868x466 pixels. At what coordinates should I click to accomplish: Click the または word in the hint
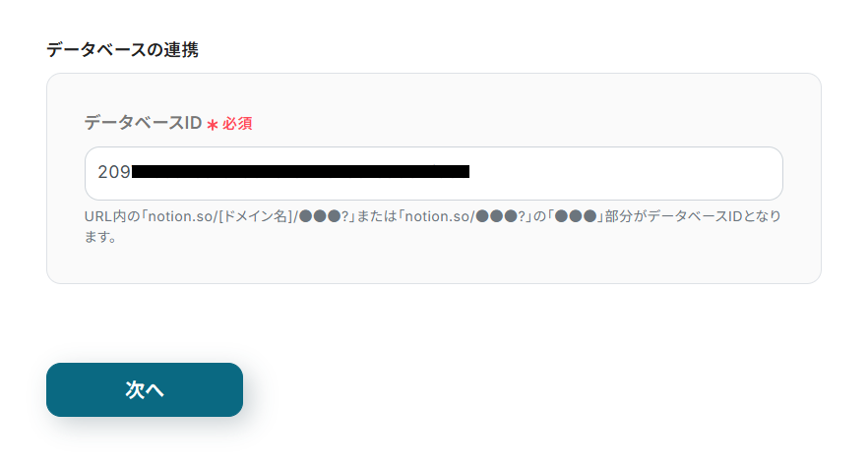coord(376,216)
